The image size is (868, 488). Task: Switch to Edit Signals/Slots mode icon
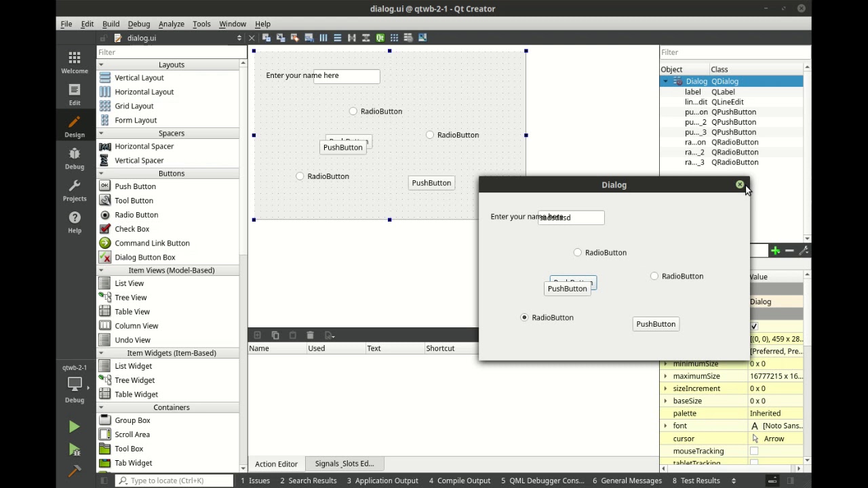pos(281,38)
